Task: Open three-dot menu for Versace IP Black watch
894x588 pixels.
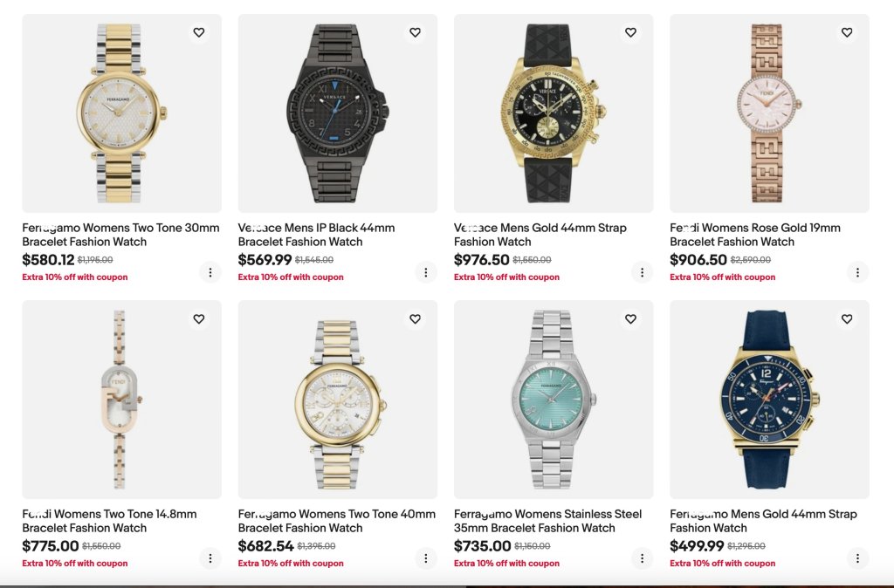Action: [426, 272]
